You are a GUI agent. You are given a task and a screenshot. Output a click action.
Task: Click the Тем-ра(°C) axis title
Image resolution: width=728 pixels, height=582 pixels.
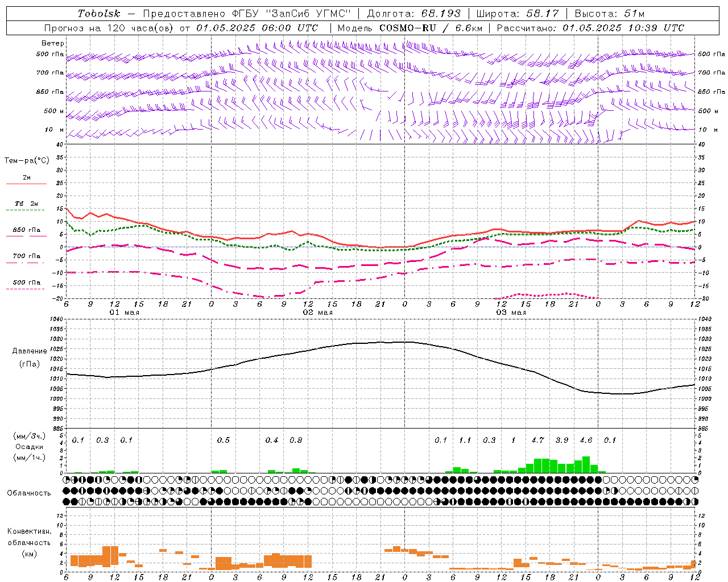[27, 161]
